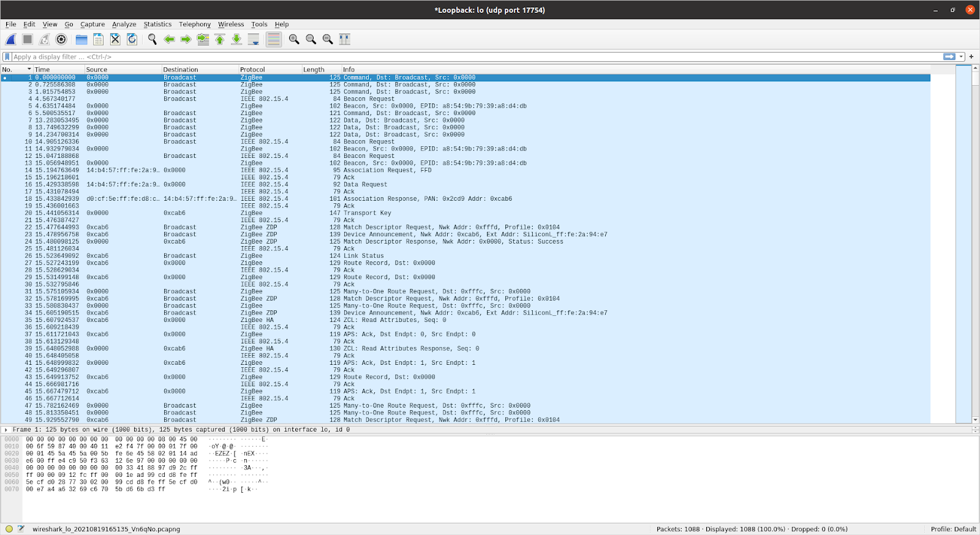Select packet 23 Device Announcement row
The height and width of the screenshot is (535, 980).
point(466,234)
